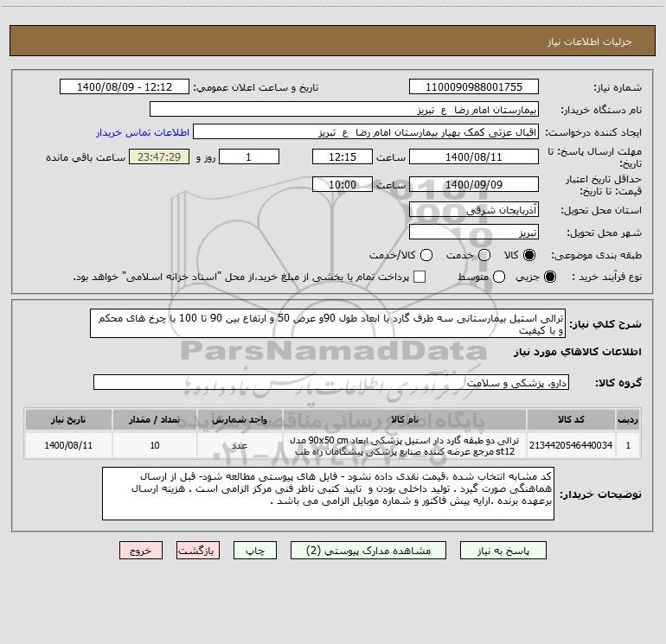
Task: Click the تاریخ نیاز column header
Action: [68, 419]
